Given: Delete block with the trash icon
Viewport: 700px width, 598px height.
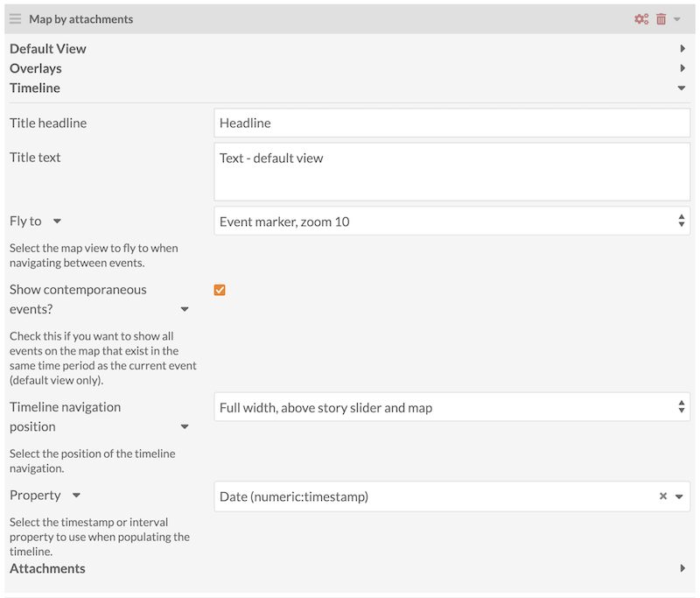Looking at the screenshot, I should tap(661, 19).
